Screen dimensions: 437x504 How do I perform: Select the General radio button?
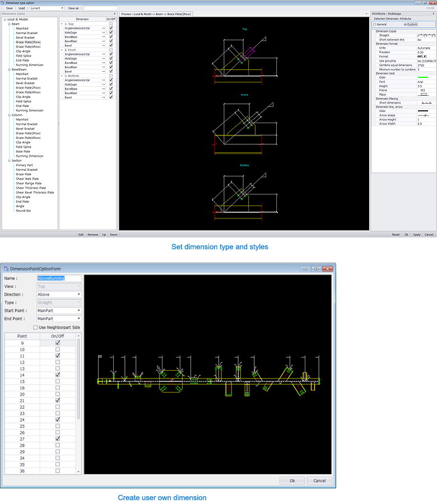coord(375,24)
